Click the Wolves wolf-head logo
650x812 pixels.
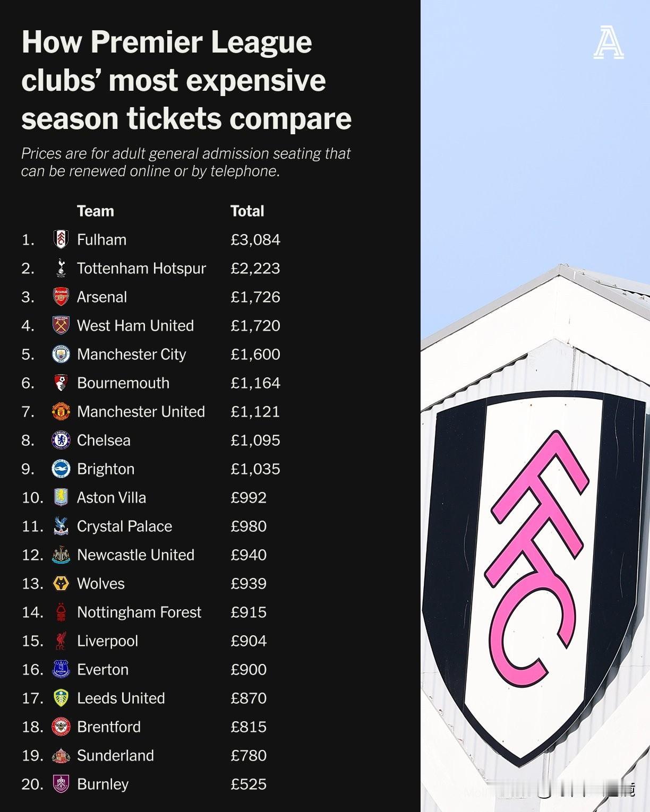pos(61,583)
